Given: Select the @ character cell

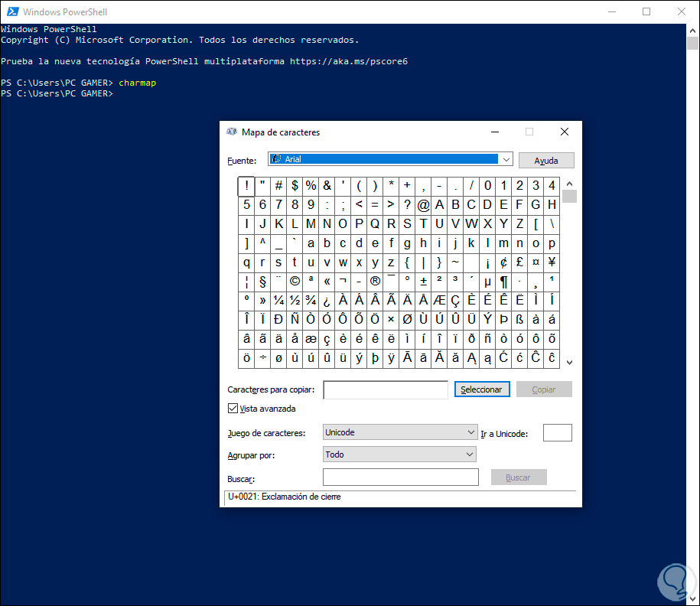Looking at the screenshot, I should pyautogui.click(x=423, y=205).
